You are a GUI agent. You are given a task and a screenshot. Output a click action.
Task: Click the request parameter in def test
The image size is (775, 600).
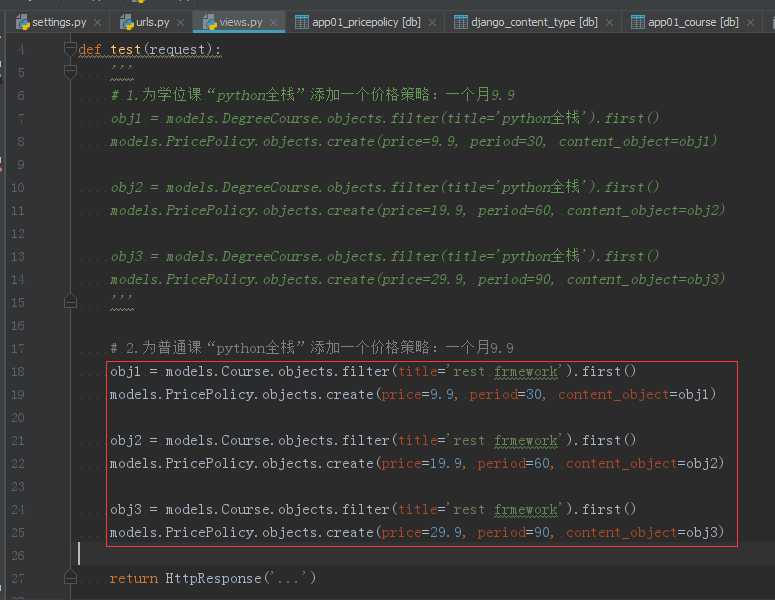pos(177,49)
